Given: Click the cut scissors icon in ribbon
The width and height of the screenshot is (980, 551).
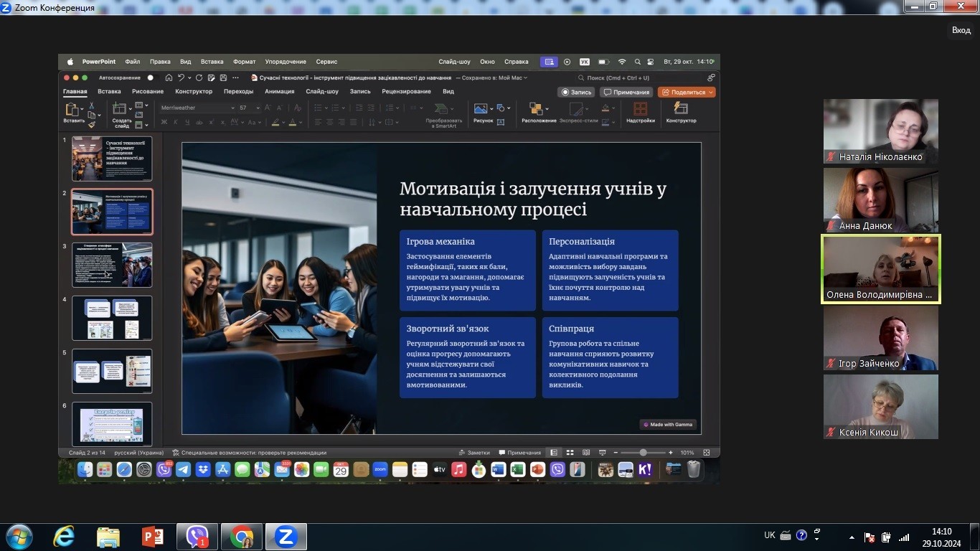Looking at the screenshot, I should 91,105.
